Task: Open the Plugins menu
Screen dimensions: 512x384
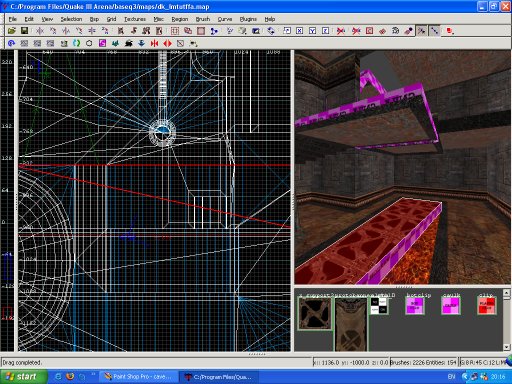Action: 248,19
